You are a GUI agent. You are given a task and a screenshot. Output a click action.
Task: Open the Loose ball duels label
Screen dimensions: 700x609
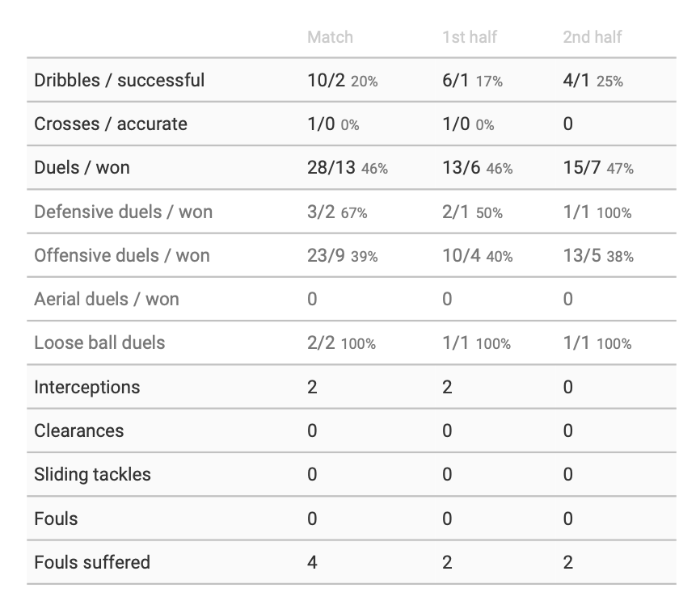coord(99,342)
